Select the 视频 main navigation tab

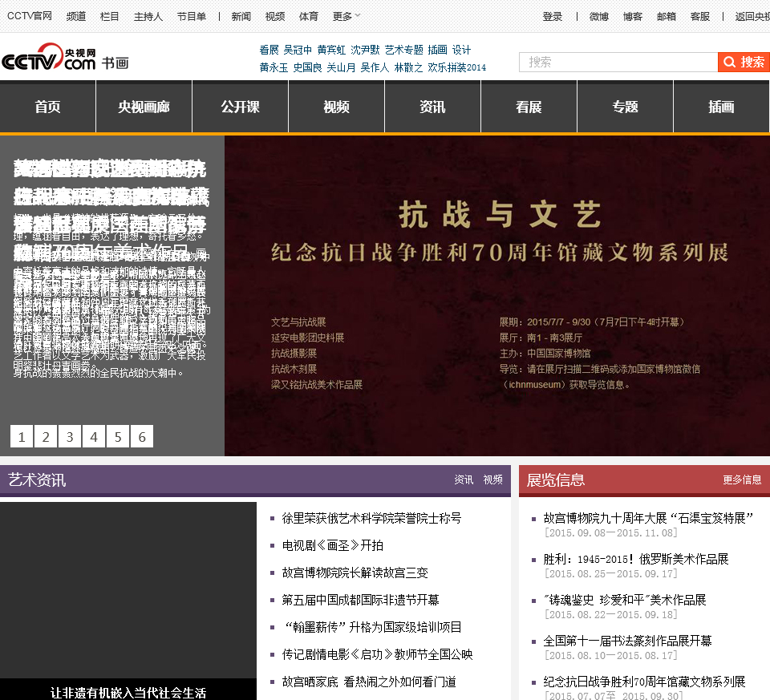(x=336, y=107)
